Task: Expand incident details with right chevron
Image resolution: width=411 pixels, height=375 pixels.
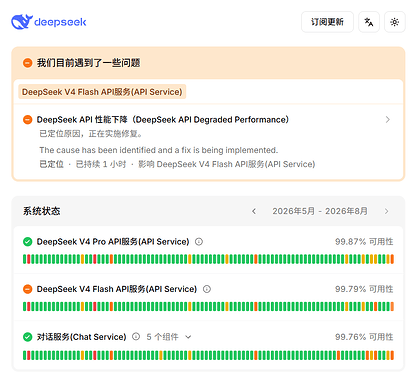Action: coord(387,119)
